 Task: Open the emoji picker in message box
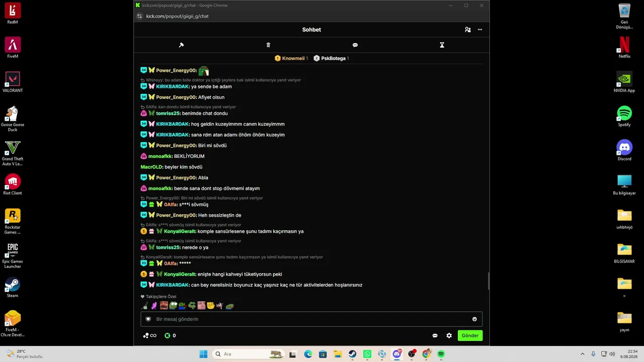click(474, 319)
